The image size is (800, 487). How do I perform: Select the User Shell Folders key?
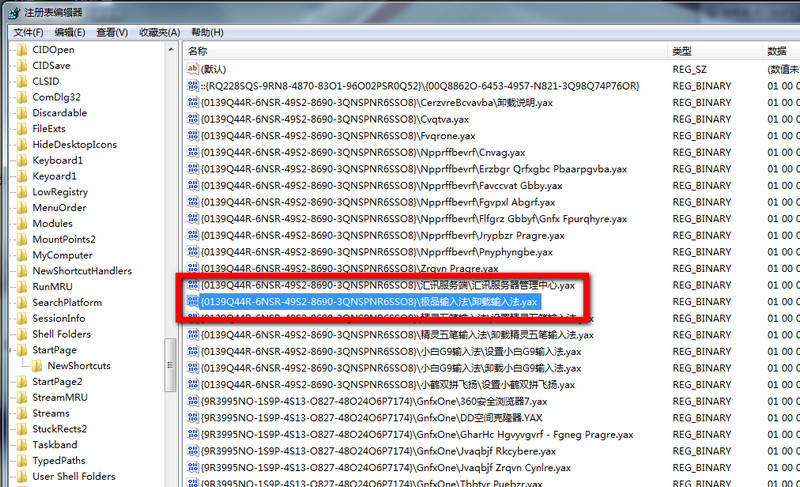point(74,476)
